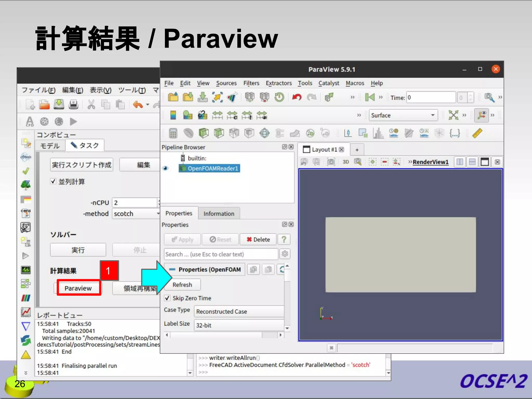Expand FreeCAD sidebar overflow chevron
532x399 pixels.
click(x=26, y=373)
